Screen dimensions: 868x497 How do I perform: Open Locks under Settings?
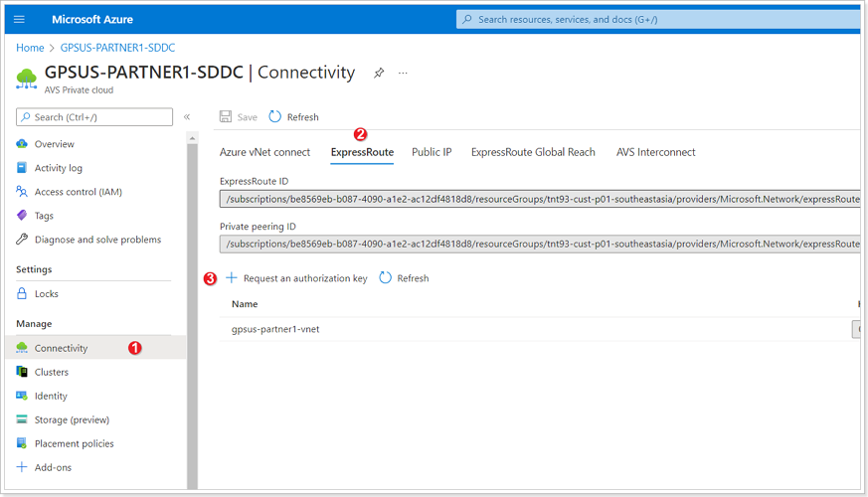[x=46, y=293]
